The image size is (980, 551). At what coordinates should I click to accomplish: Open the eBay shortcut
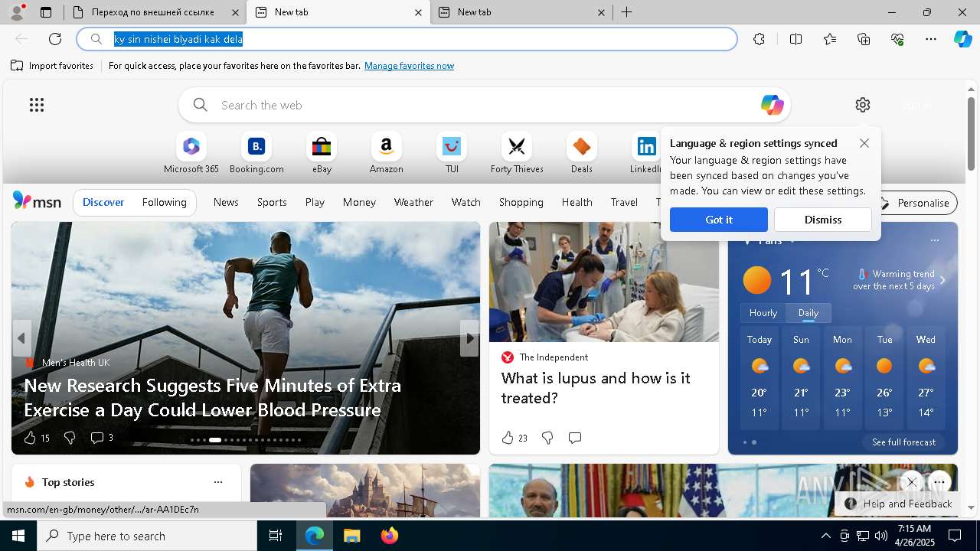pyautogui.click(x=322, y=153)
